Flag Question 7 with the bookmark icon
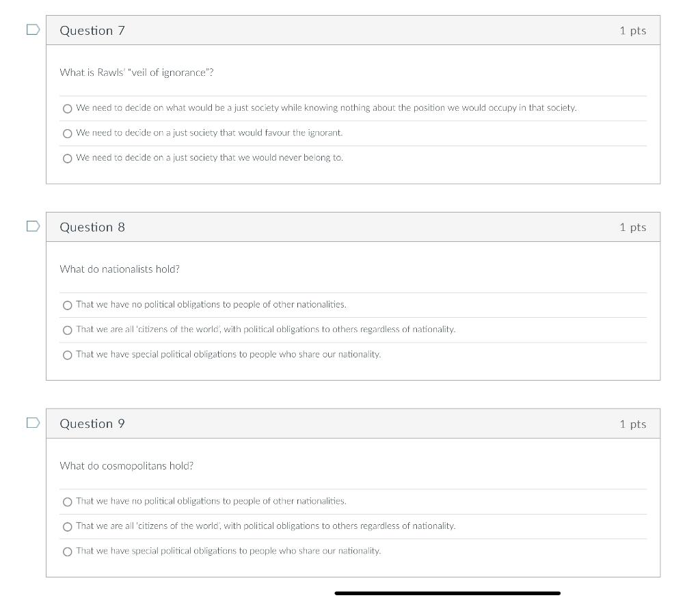 tap(33, 29)
